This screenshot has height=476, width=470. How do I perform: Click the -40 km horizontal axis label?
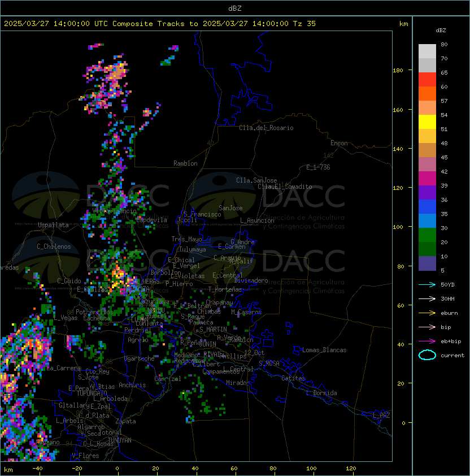pos(37,469)
